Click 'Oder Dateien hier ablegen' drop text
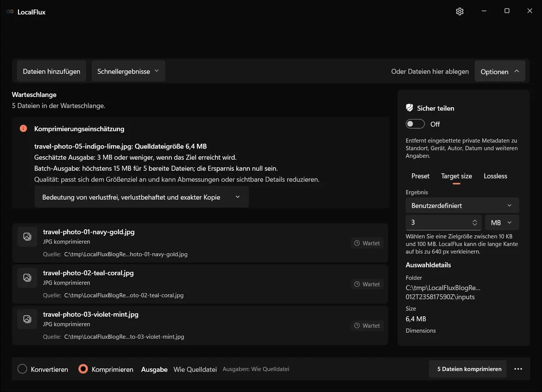This screenshot has height=392, width=542. click(430, 71)
